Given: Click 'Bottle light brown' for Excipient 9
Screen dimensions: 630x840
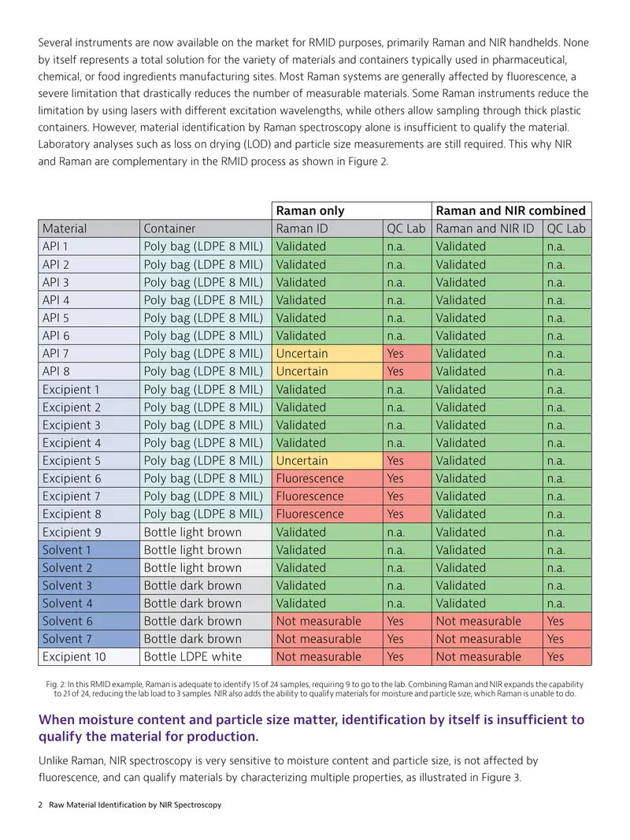Looking at the screenshot, I should click(x=206, y=532).
